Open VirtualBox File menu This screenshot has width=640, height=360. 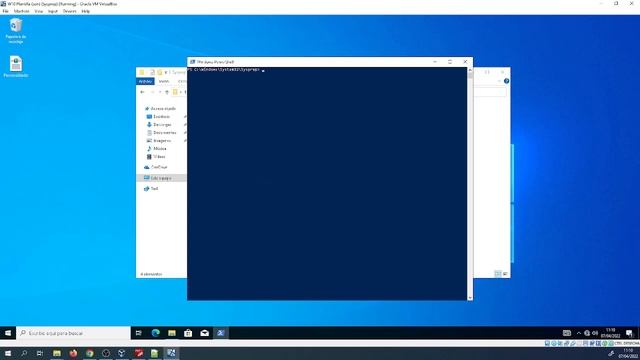(5, 11)
